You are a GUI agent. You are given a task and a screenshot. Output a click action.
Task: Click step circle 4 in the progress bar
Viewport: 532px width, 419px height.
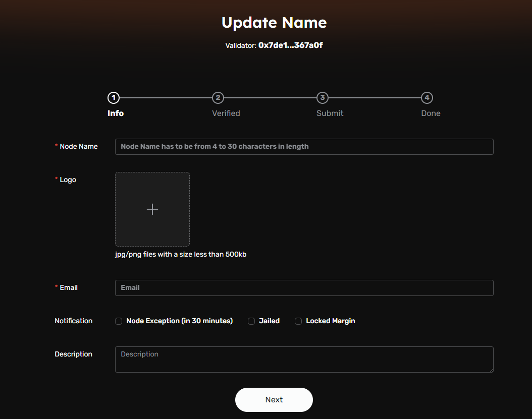tap(427, 98)
